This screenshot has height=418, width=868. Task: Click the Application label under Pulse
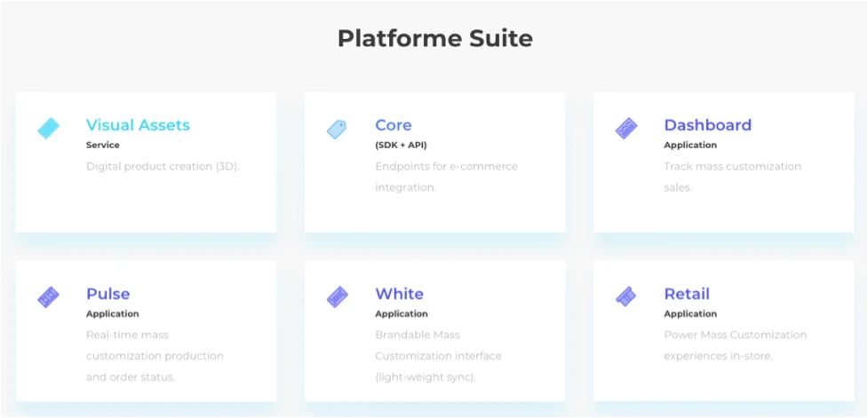pos(112,314)
